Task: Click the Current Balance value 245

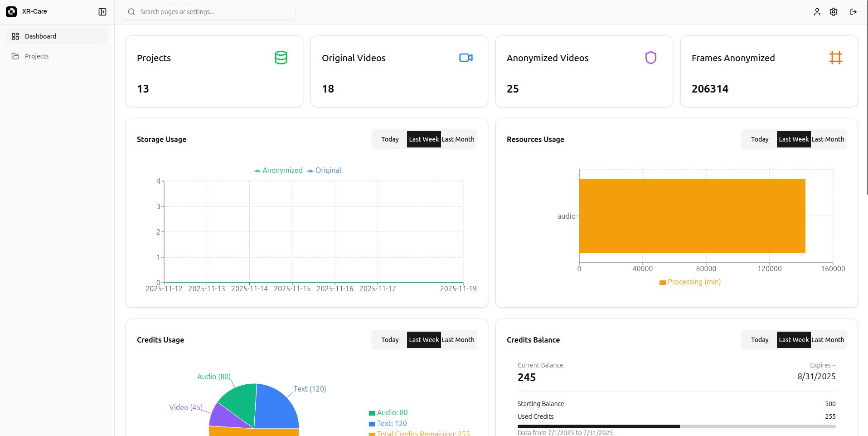Action: (527, 377)
